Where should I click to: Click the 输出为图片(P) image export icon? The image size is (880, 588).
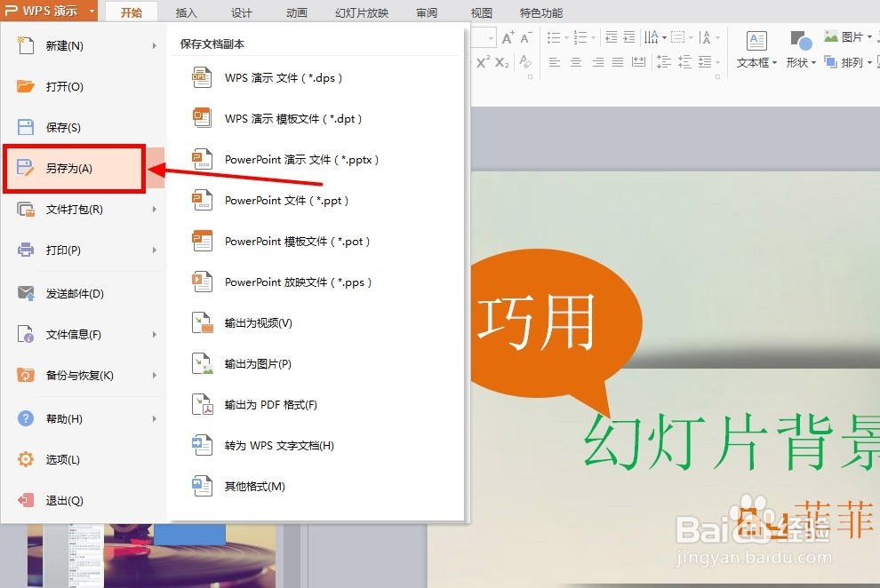coord(202,364)
